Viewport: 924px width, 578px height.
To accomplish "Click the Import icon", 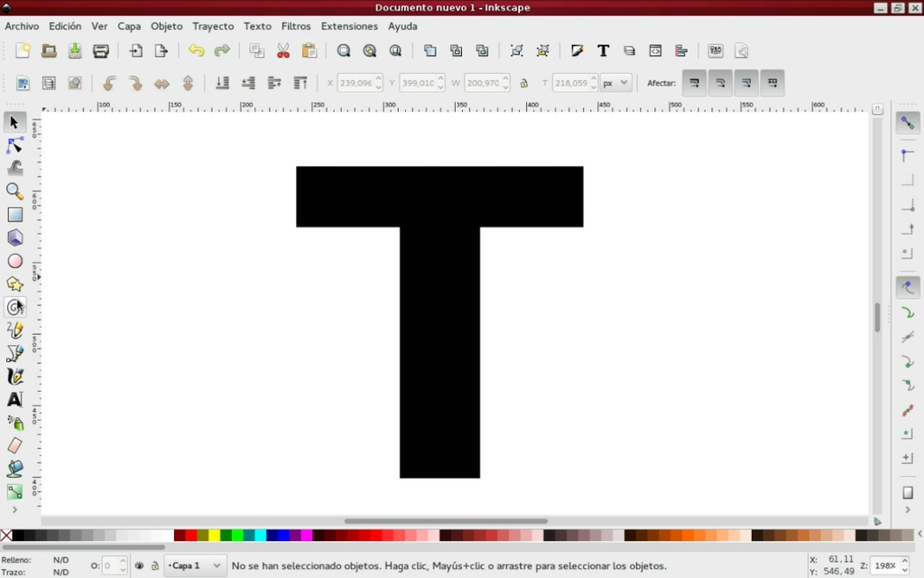I will [135, 51].
